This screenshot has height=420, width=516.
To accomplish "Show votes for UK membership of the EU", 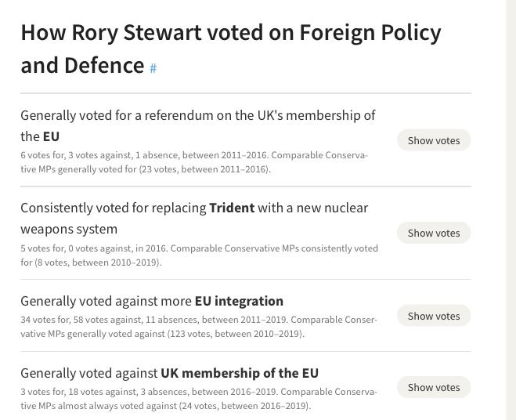I will pos(434,387).
